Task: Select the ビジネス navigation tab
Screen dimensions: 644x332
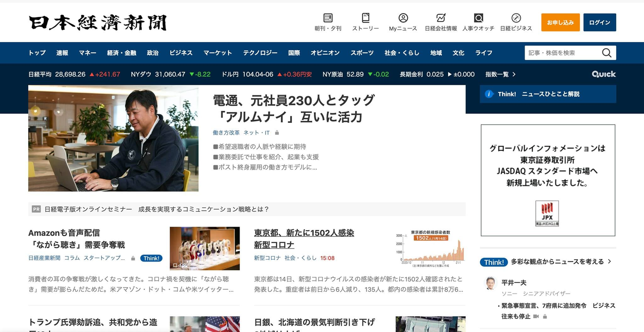Action: (x=181, y=53)
